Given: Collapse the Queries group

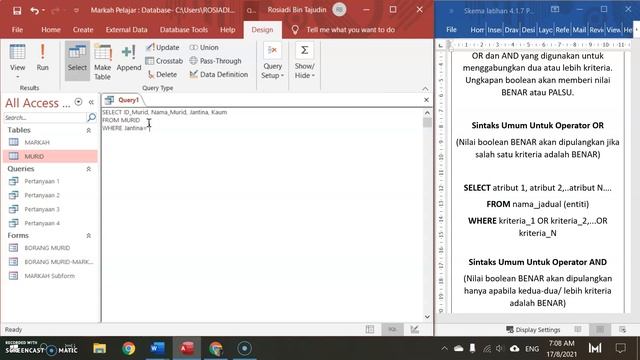Looking at the screenshot, I should [x=89, y=169].
